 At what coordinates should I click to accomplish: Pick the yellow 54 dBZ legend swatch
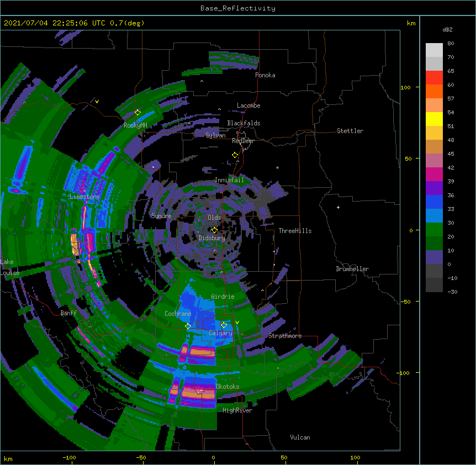[x=434, y=119]
